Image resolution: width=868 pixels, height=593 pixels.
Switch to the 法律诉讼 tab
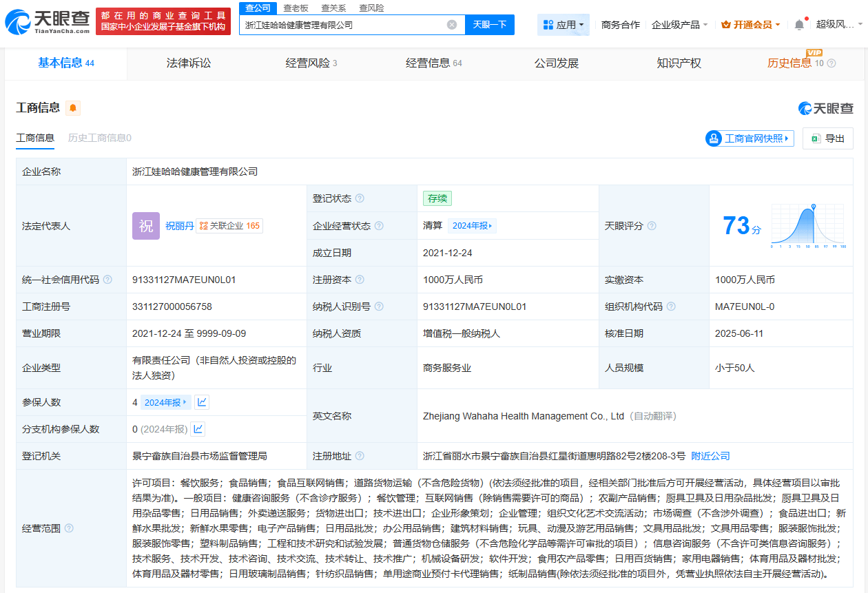pos(189,63)
